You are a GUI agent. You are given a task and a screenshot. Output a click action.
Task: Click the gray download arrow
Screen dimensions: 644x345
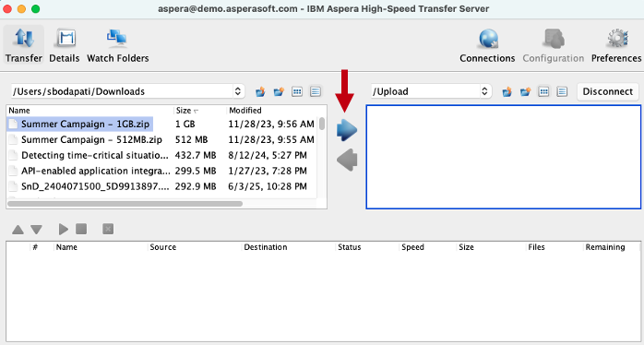pos(347,160)
